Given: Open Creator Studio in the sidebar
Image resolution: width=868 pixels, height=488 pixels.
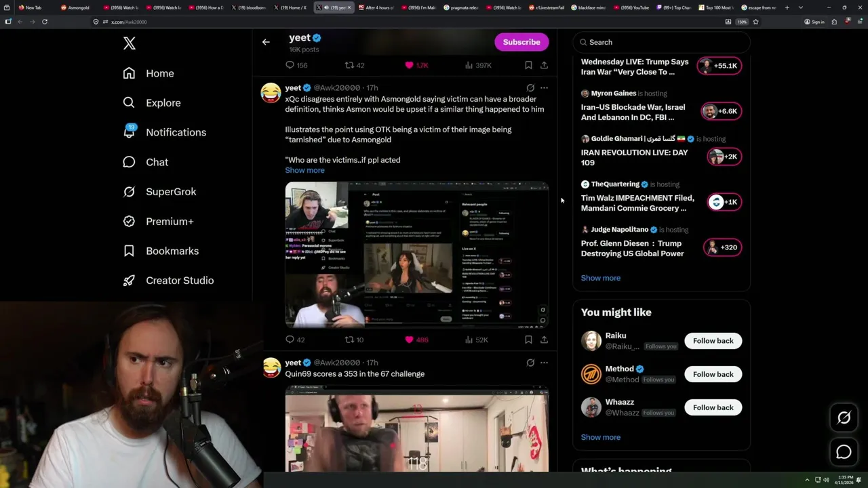Looking at the screenshot, I should point(168,281).
